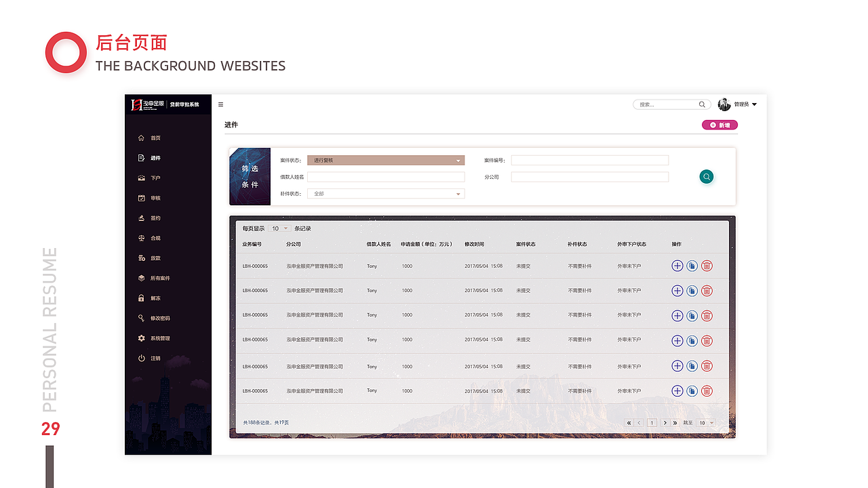This screenshot has height=488, width=868.
Task: Go to previous page with ‹ button
Action: [639, 423]
